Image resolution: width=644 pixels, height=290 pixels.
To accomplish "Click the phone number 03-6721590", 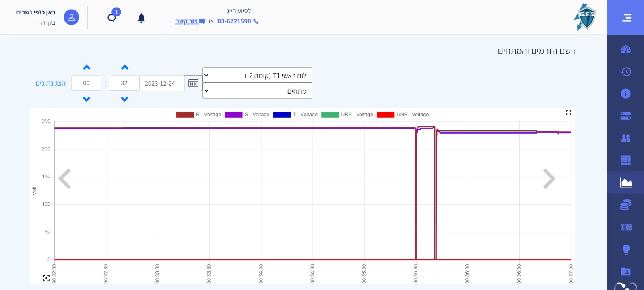I will [234, 21].
